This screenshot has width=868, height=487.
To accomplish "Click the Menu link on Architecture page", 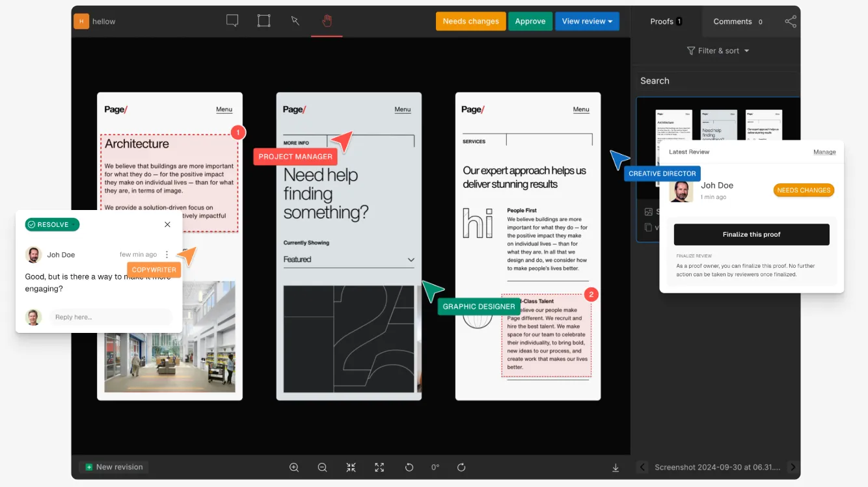I will click(224, 109).
